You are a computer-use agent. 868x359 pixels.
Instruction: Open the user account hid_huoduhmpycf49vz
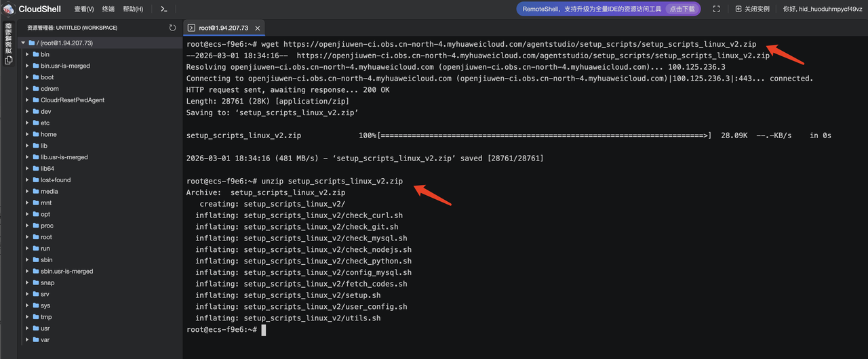[x=823, y=9]
